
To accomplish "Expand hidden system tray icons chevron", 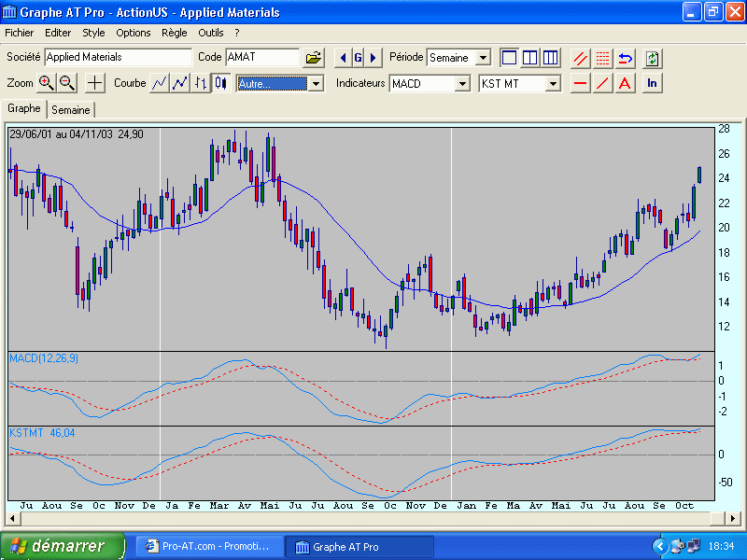I will [660, 546].
